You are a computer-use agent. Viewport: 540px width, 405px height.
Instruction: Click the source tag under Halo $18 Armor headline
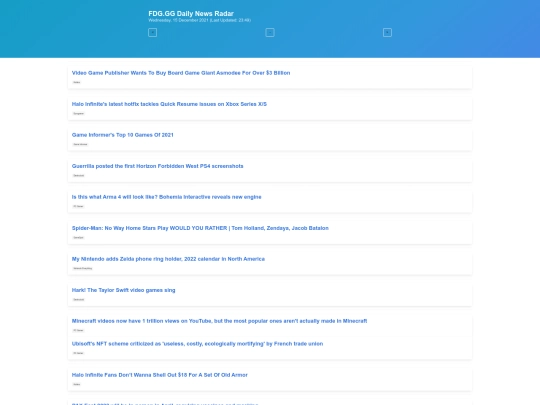point(76,384)
